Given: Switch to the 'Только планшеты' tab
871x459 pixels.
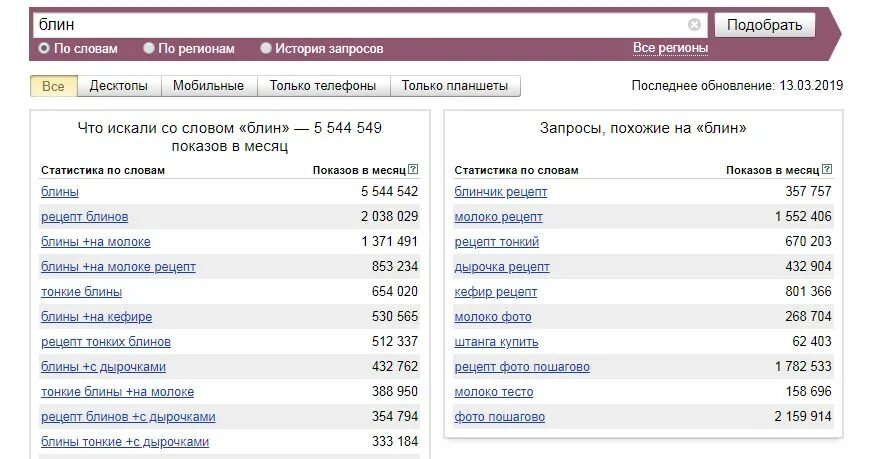Looking at the screenshot, I should click(455, 86).
